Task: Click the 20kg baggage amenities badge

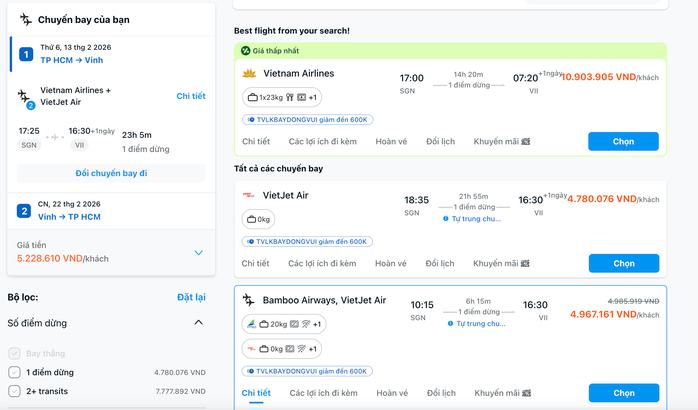Action: [x=284, y=324]
